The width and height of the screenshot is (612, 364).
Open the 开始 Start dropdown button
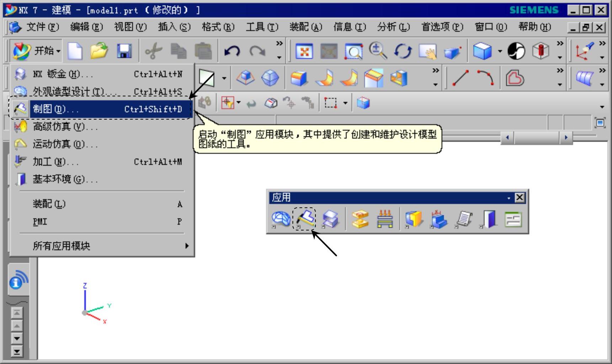coord(36,51)
